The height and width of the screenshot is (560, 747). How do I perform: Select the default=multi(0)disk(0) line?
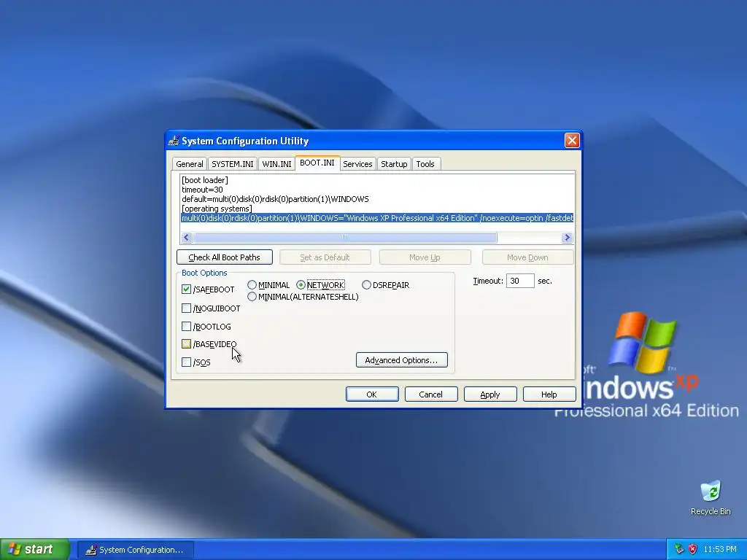tap(275, 199)
